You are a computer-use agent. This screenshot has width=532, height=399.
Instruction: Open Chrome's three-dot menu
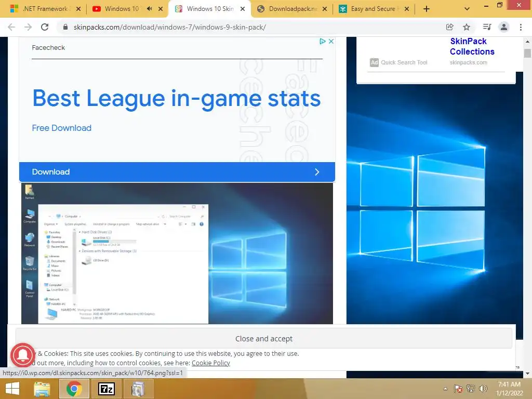(x=521, y=27)
